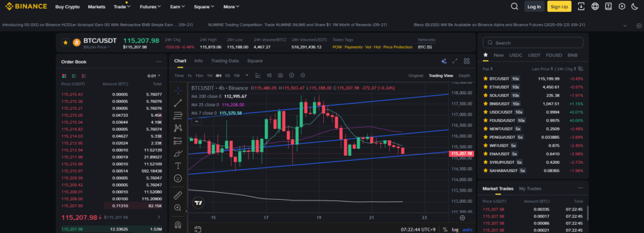Switch to Original chart view
This screenshot has width=644, height=233.
pyautogui.click(x=416, y=75)
